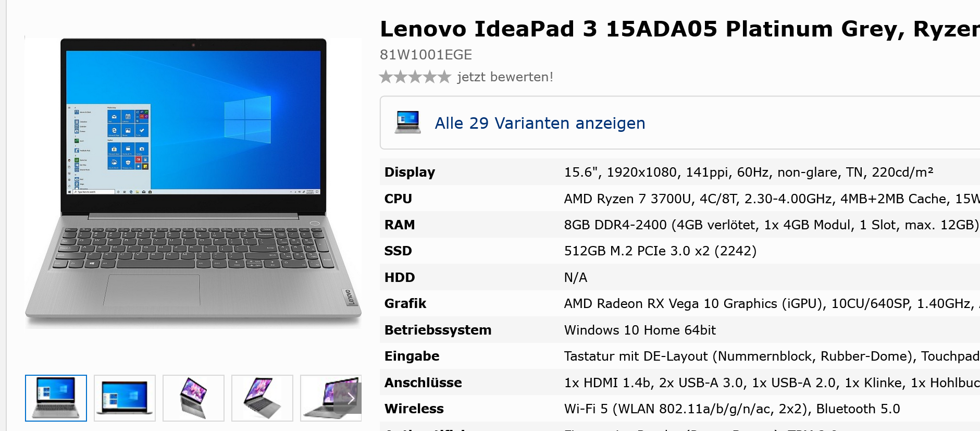Click 'jetzt bewerten!' rating link
The image size is (980, 431).
tap(505, 77)
